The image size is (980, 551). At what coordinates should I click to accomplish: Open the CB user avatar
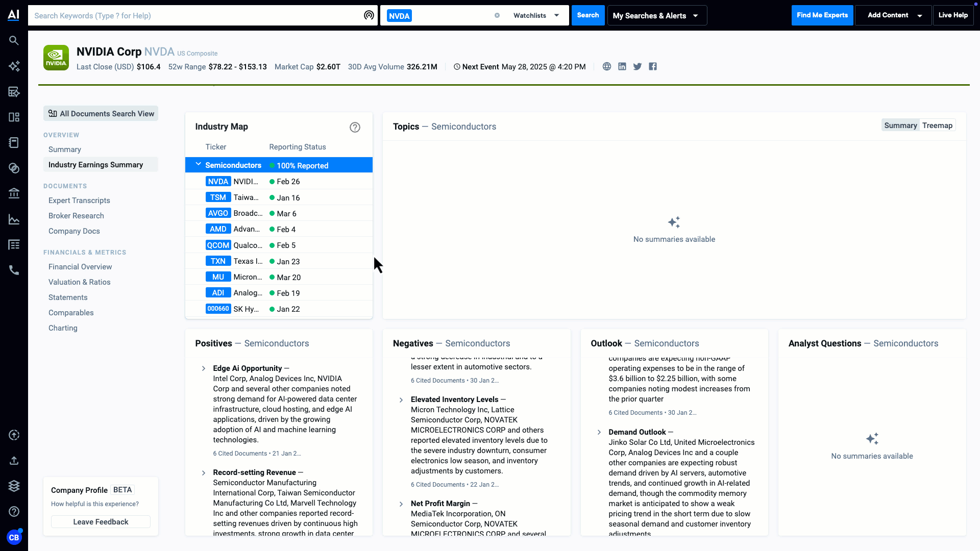[14, 537]
